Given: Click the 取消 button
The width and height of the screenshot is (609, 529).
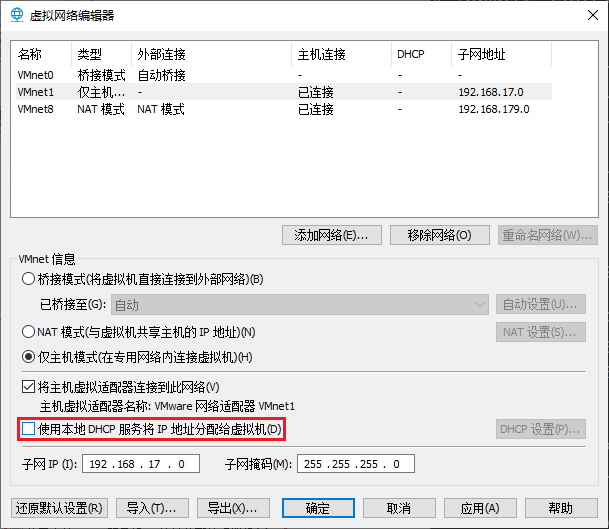Looking at the screenshot, I should point(399,508).
